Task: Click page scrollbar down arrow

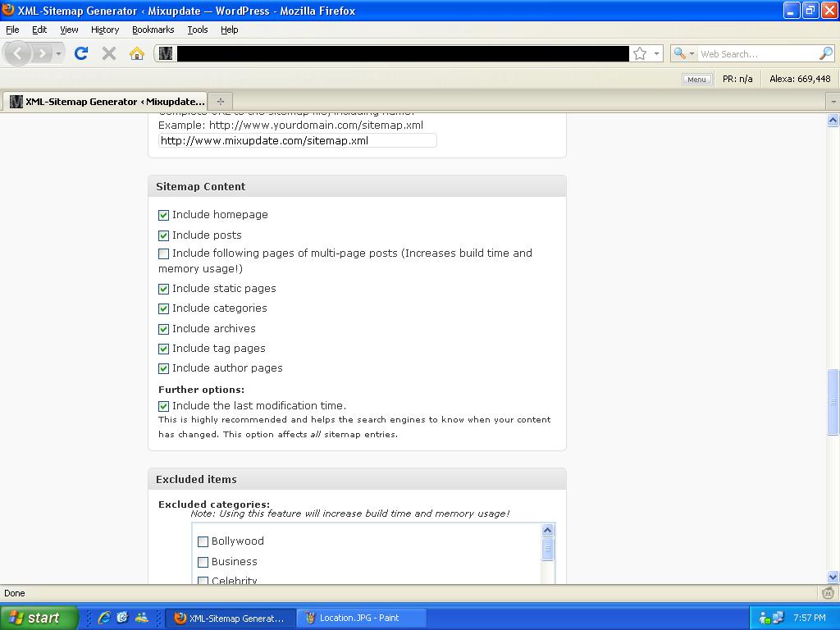Action: 833,577
